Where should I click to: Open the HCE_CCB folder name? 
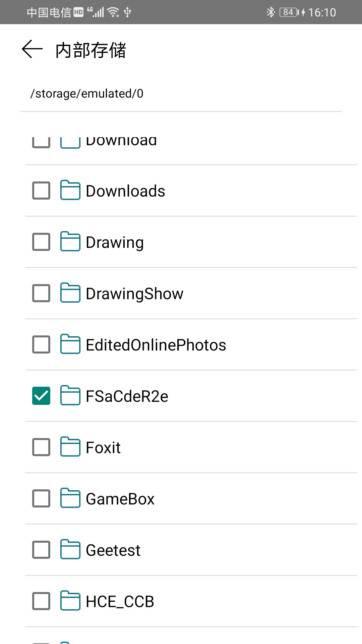pyautogui.click(x=120, y=601)
